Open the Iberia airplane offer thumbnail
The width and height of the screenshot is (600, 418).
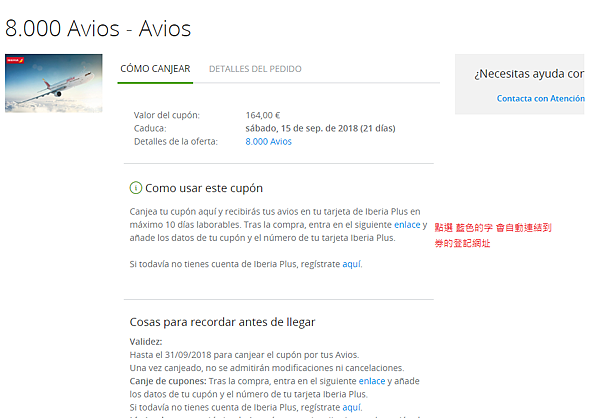(x=54, y=83)
